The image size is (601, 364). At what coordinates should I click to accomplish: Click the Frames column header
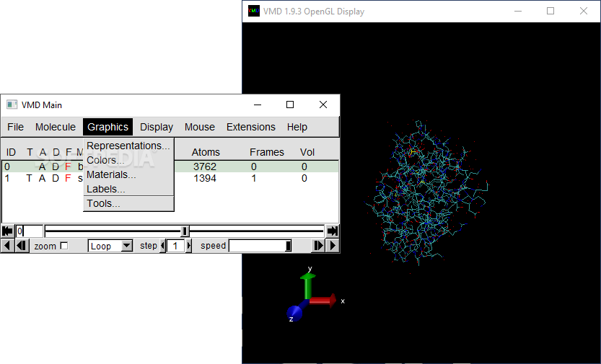267,152
